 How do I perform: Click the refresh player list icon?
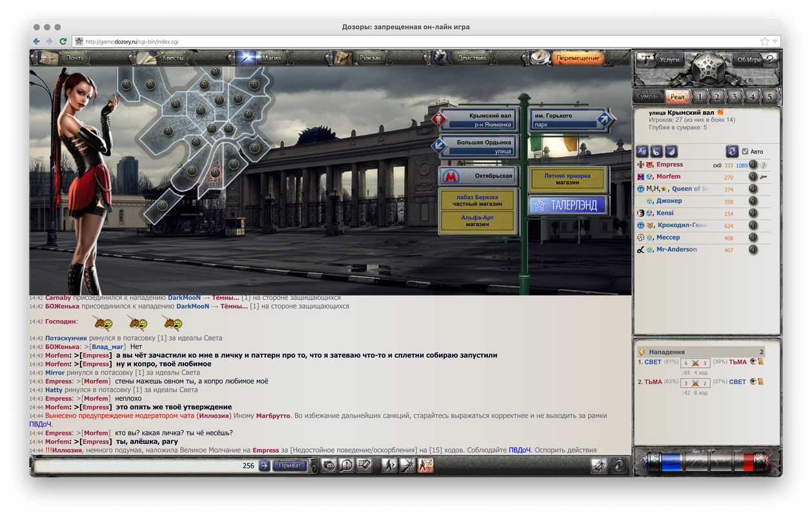pos(732,152)
